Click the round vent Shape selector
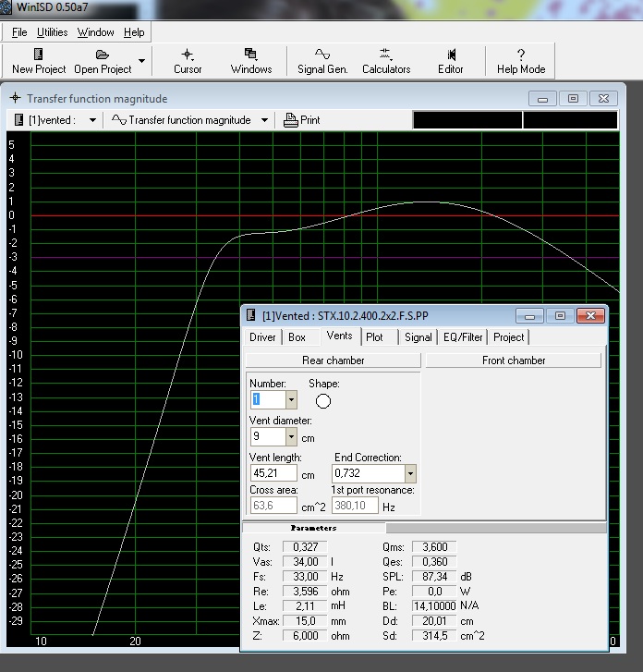The width and height of the screenshot is (643, 672). (323, 401)
